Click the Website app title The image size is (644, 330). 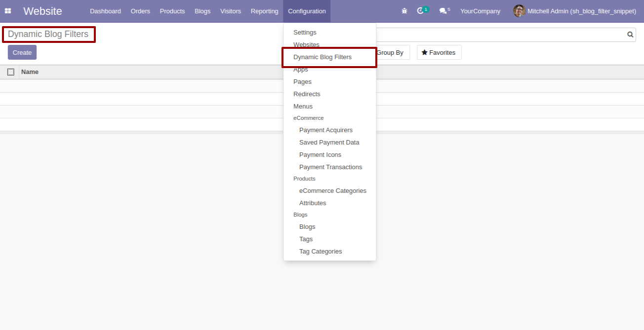[42, 11]
